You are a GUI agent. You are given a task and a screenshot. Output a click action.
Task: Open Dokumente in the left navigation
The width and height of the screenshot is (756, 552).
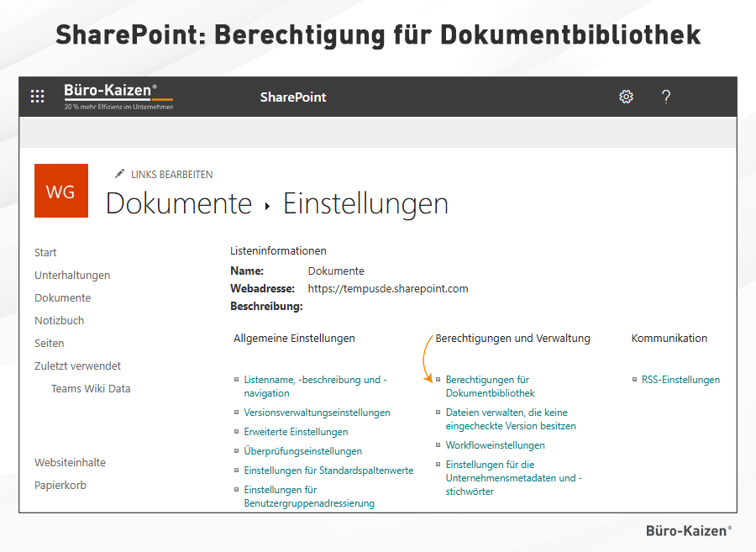click(63, 298)
